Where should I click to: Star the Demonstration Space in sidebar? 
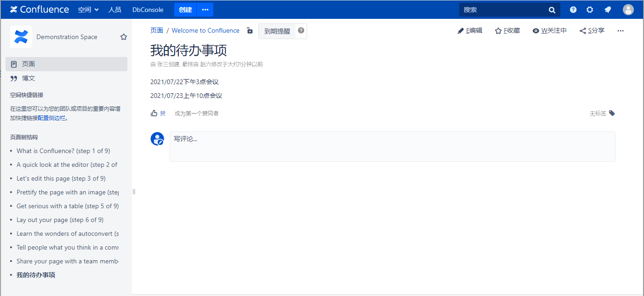(124, 37)
